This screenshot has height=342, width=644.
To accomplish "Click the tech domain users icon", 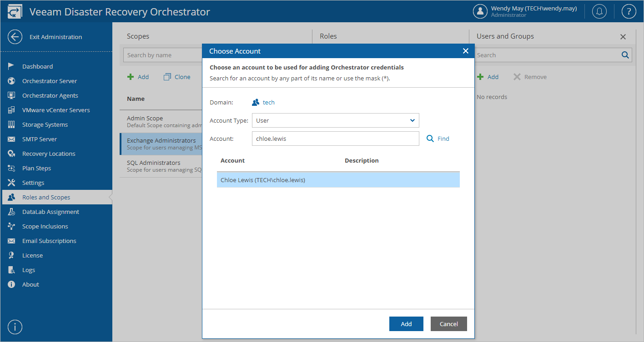I will [x=256, y=102].
